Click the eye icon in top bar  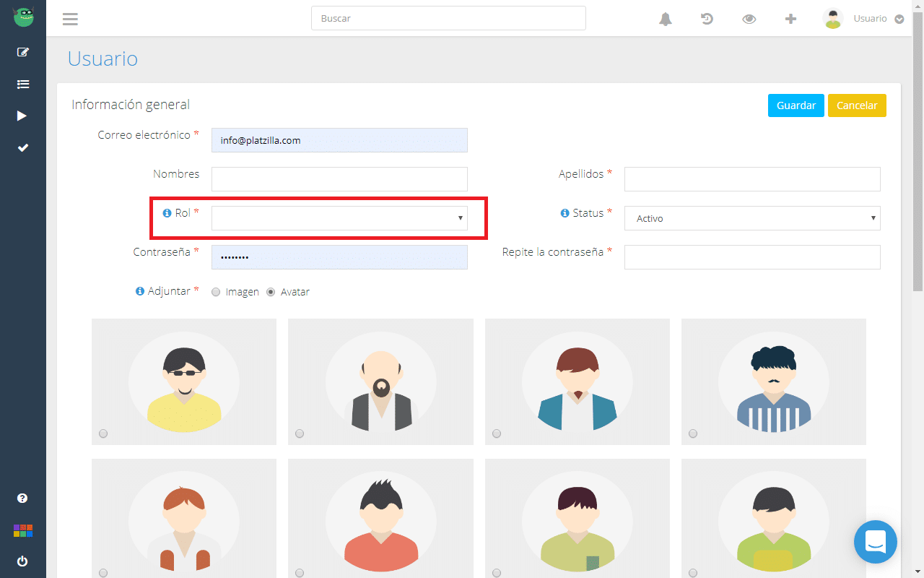coord(749,19)
